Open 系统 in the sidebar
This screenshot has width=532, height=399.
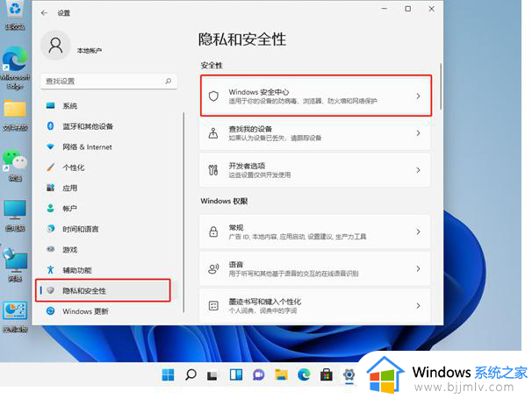pos(109,106)
